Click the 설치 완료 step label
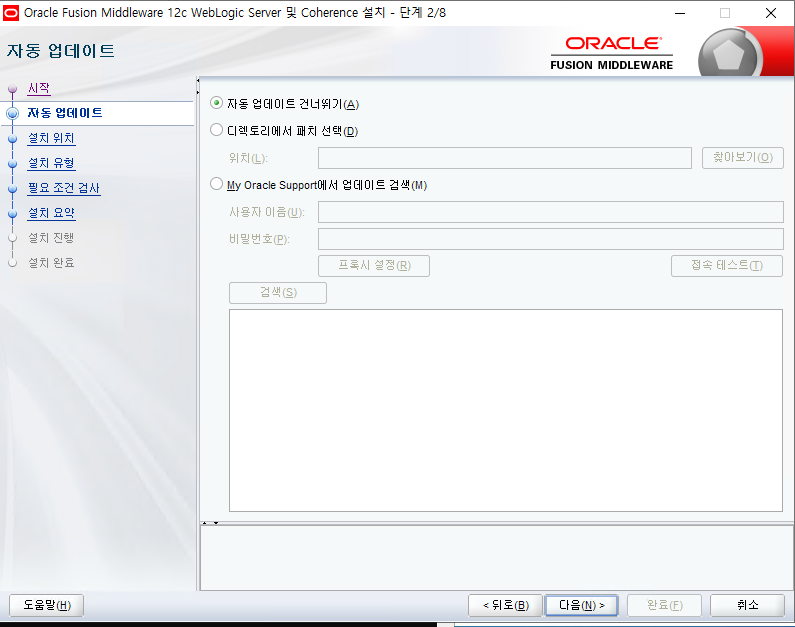 51,263
